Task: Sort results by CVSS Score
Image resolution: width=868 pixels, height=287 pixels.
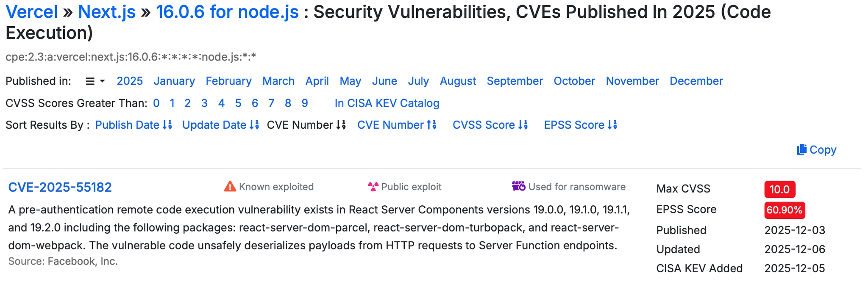Action: [x=490, y=125]
